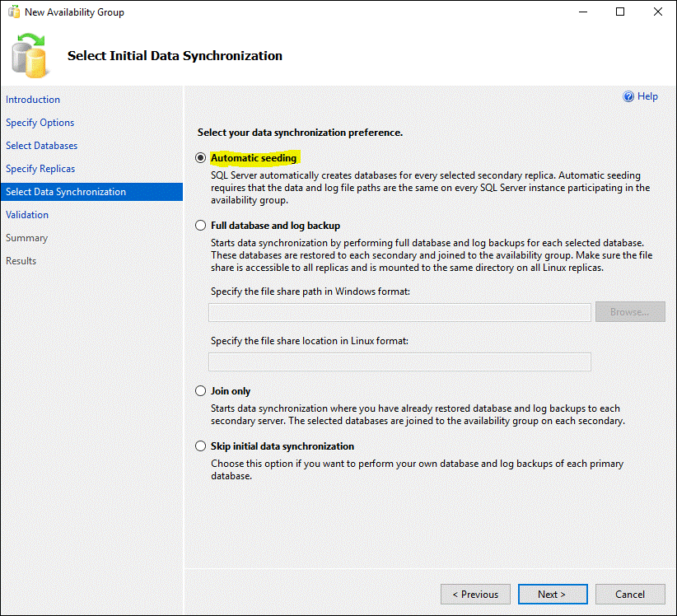677x616 pixels.
Task: Select Skip initial data synchronization option
Action: click(200, 446)
